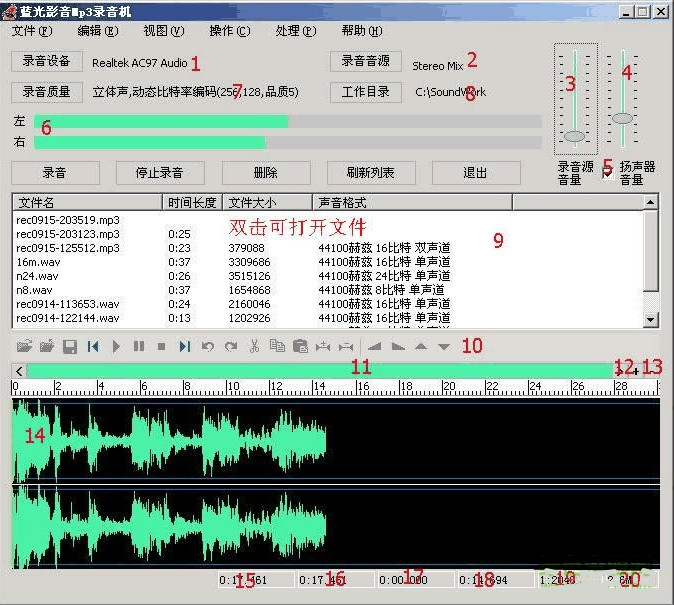674x605 pixels.
Task: Click the save disk icon
Action: tap(70, 346)
